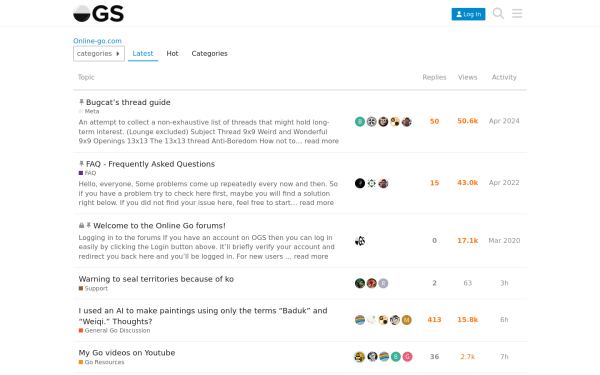Click second avatar on My Go videos row
The height and width of the screenshot is (375, 600).
pos(372,357)
